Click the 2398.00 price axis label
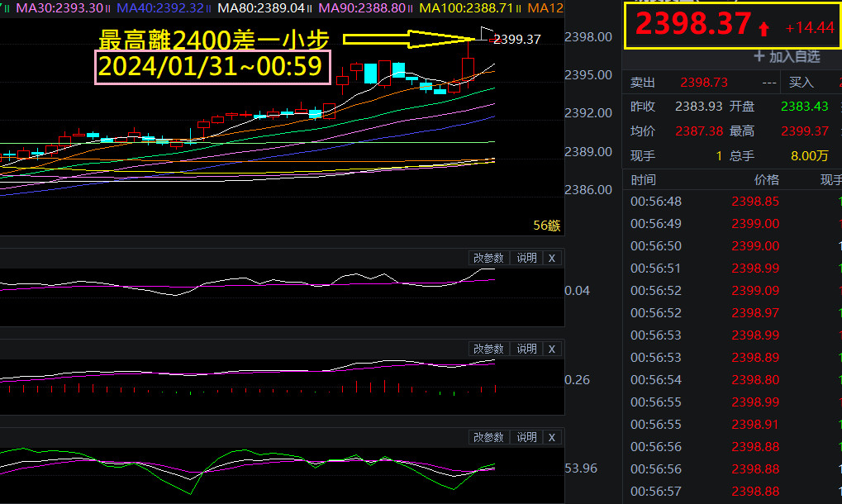Screen dimensions: 842x504 click(588, 37)
